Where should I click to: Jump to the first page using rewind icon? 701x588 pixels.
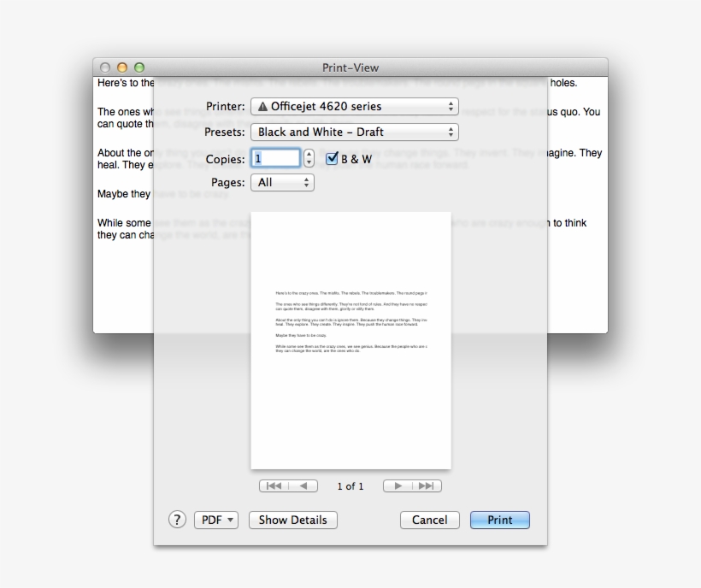point(274,485)
